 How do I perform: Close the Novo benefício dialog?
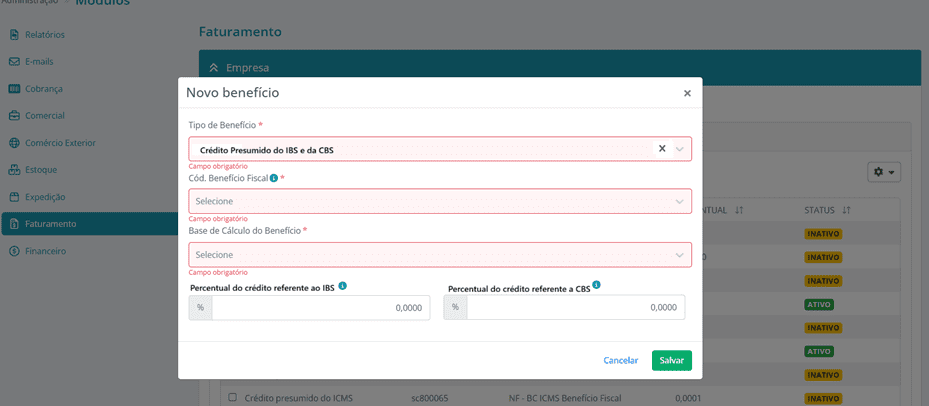coord(687,93)
